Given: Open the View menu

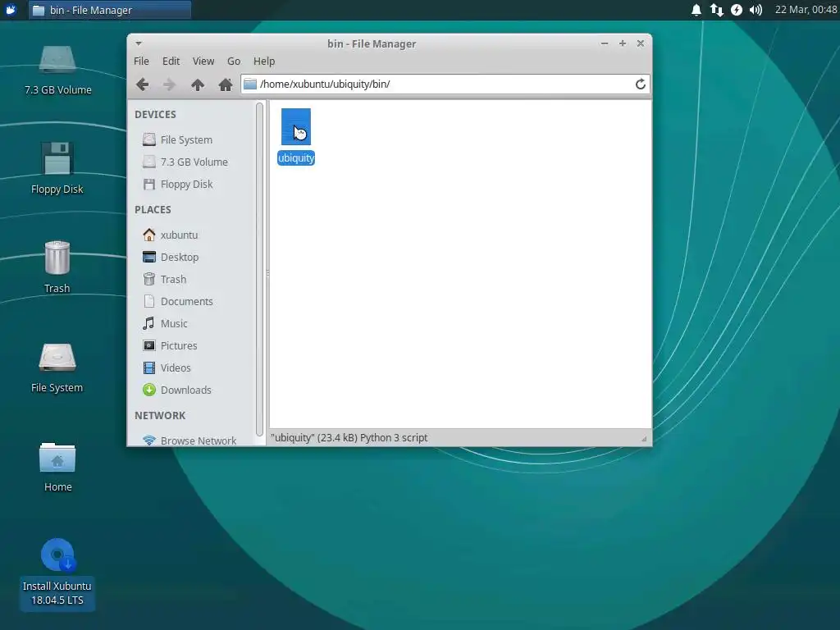Looking at the screenshot, I should (x=203, y=61).
